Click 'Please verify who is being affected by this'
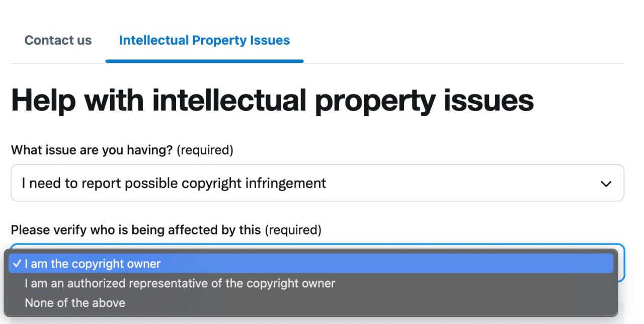Viewport: 644px width, 324px height. (135, 229)
